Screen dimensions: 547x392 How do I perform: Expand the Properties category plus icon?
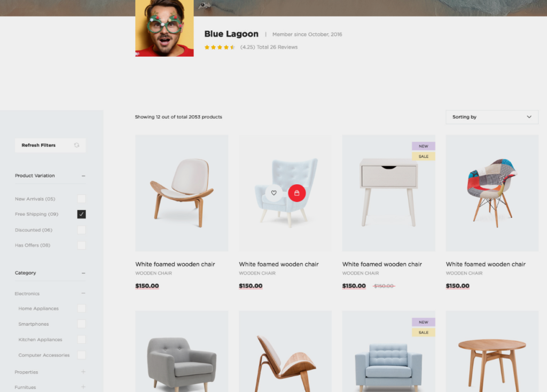pyautogui.click(x=83, y=372)
